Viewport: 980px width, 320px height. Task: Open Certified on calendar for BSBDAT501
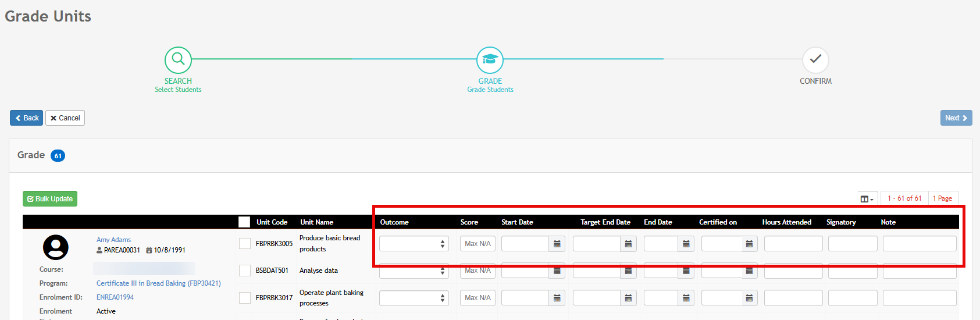pyautogui.click(x=749, y=271)
